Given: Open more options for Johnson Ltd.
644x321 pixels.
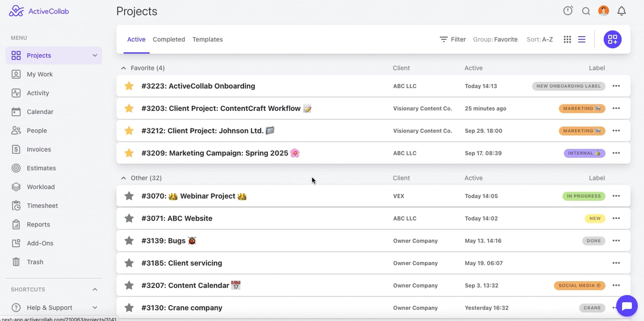Looking at the screenshot, I should (616, 131).
